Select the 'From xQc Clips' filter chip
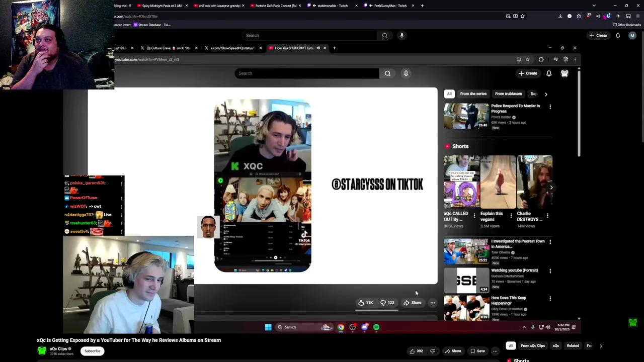 (x=533, y=345)
